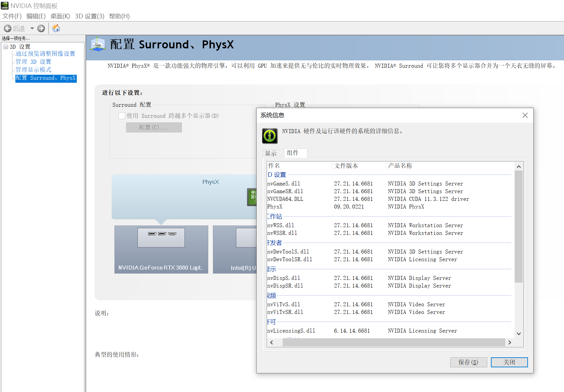Viewport: 564px width, 392px height.
Task: Select the NVIDIA GeForce RTX 3080 GPU tile
Action: point(161,250)
